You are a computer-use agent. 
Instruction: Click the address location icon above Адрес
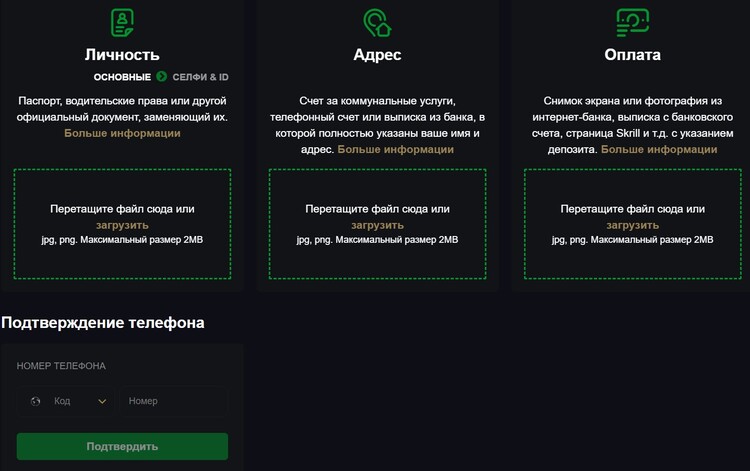click(377, 20)
